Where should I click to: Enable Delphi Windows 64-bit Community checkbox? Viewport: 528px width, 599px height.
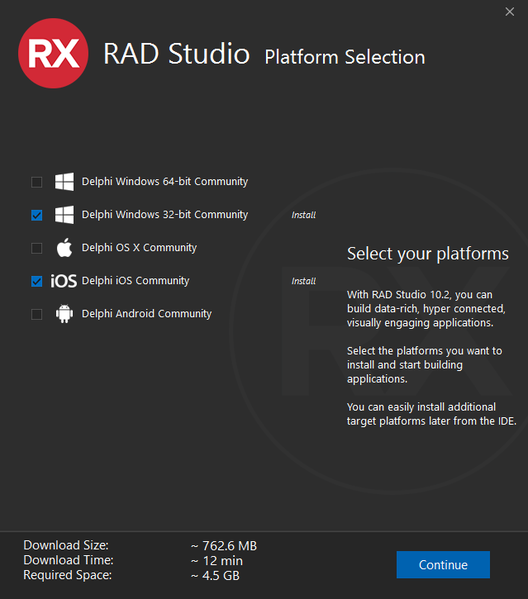click(37, 182)
